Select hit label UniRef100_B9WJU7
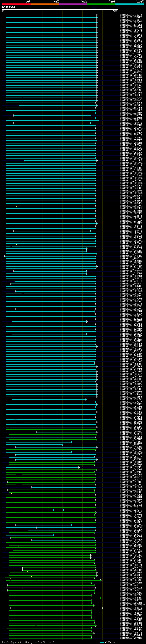The image size is (146, 644). click(131, 347)
